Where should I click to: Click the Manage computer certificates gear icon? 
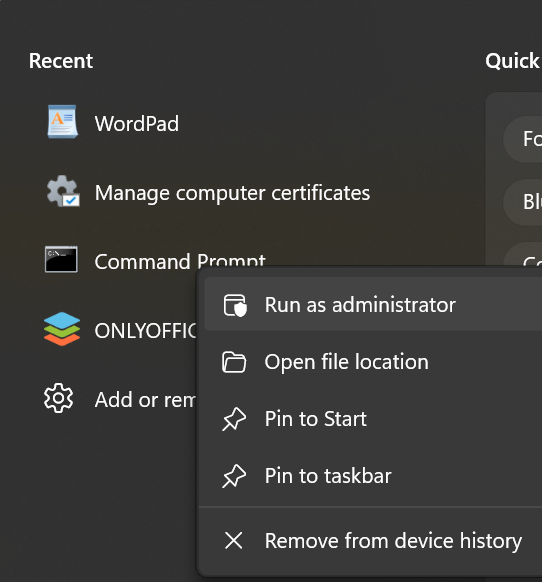63,191
